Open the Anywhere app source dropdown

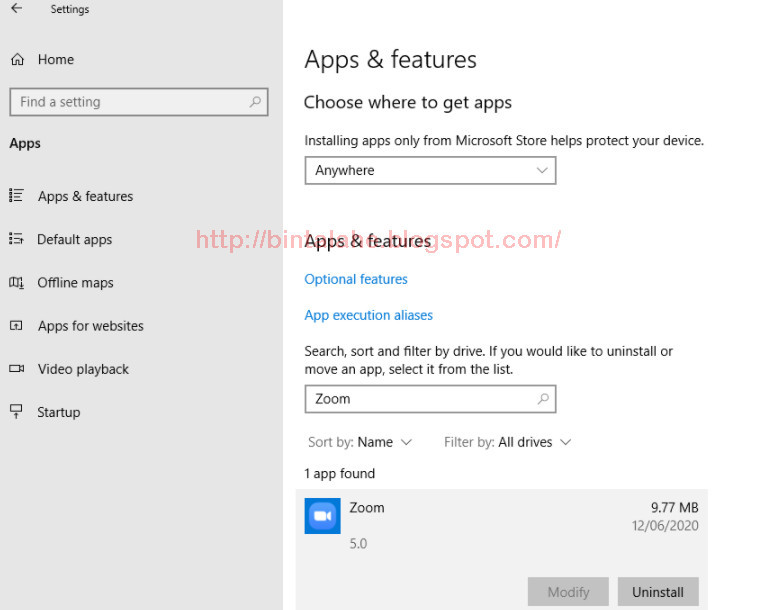point(430,170)
